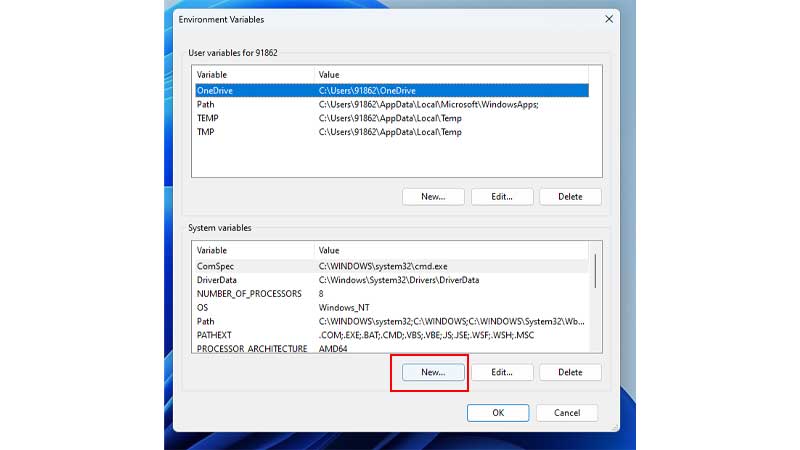Viewport: 800px width, 450px height.
Task: Close the Environment Variables dialog
Action: click(x=609, y=19)
